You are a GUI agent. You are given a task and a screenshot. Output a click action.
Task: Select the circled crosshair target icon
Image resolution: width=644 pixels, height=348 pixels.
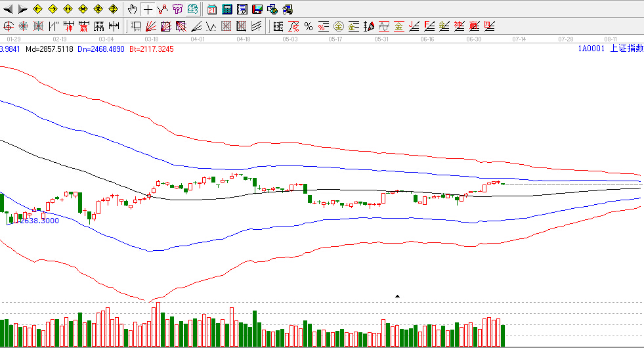[x=9, y=26]
